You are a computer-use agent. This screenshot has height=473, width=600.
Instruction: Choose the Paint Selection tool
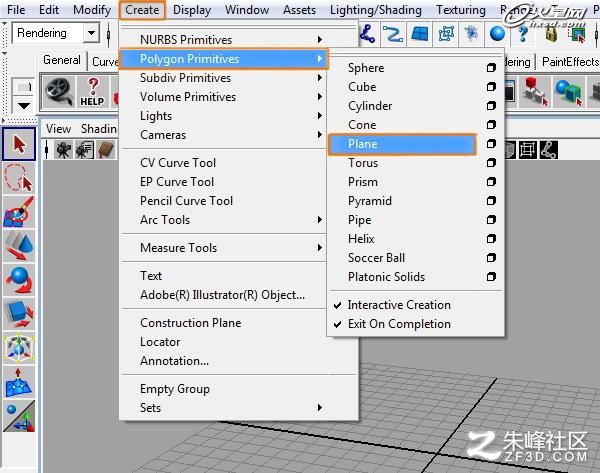[x=19, y=212]
